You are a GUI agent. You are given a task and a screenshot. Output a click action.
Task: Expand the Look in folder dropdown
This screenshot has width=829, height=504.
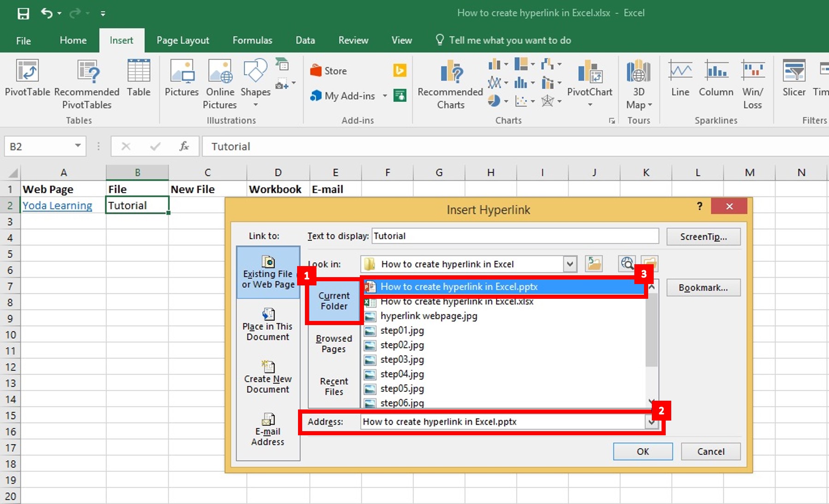pyautogui.click(x=570, y=264)
